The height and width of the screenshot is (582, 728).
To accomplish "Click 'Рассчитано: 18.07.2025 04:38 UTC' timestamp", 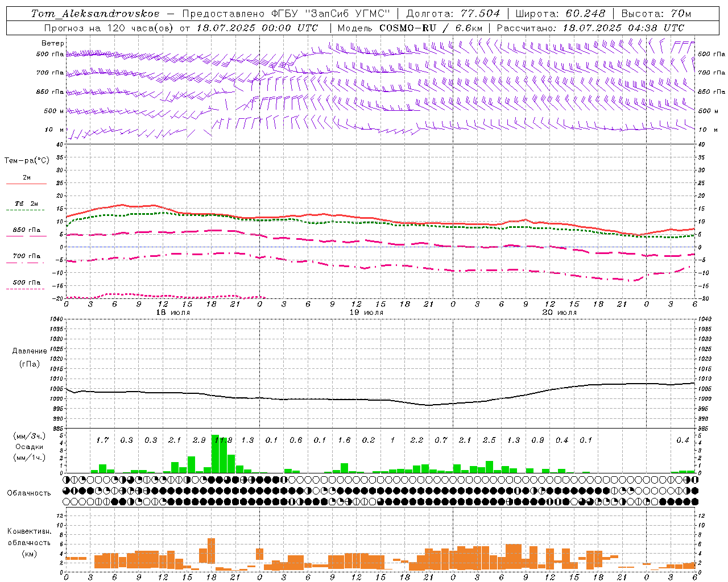I will (x=590, y=28).
